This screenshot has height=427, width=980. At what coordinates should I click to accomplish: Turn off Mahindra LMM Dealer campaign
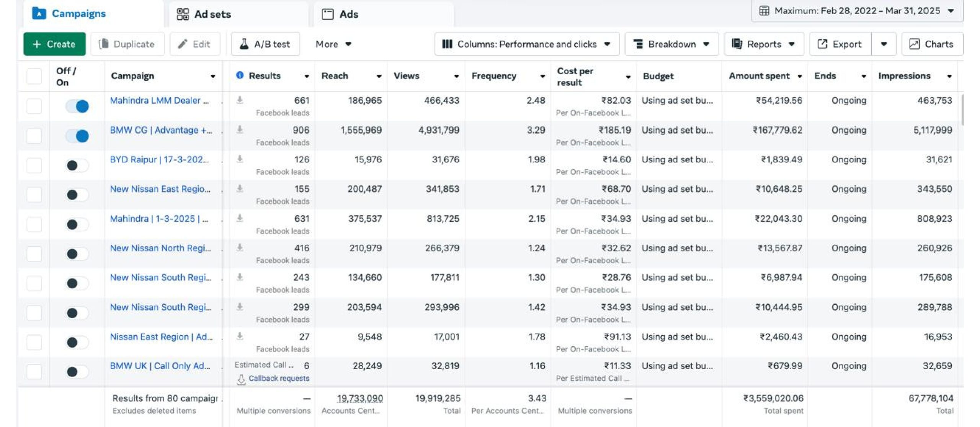tap(77, 106)
